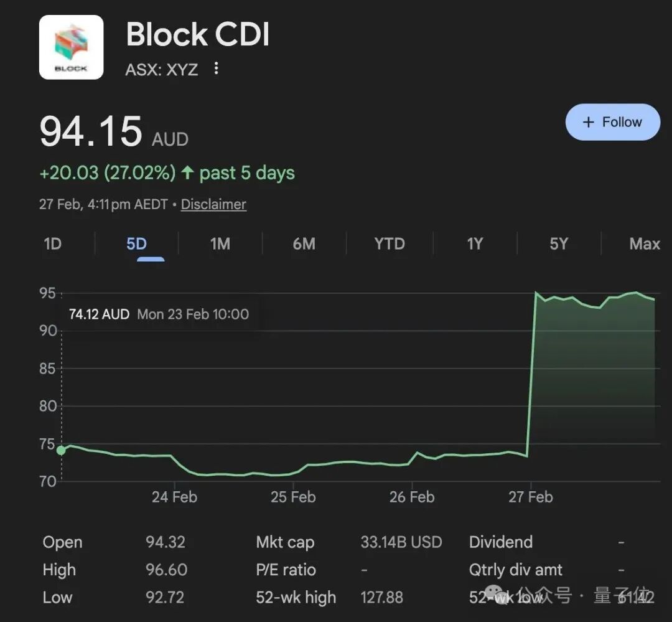Switch to the 1D chart view
This screenshot has width=672, height=622.
[52, 244]
